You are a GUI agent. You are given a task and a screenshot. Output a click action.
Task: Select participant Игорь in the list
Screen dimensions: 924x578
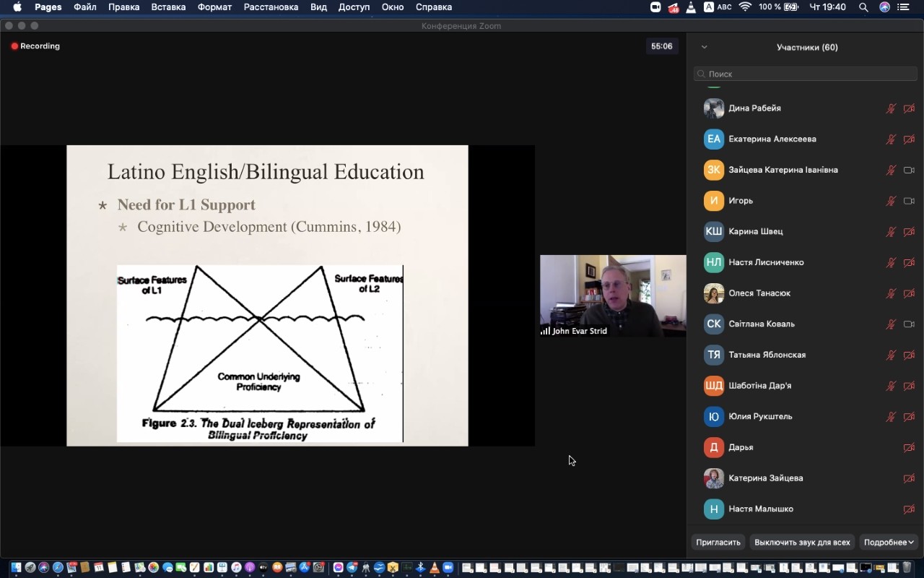click(x=806, y=201)
